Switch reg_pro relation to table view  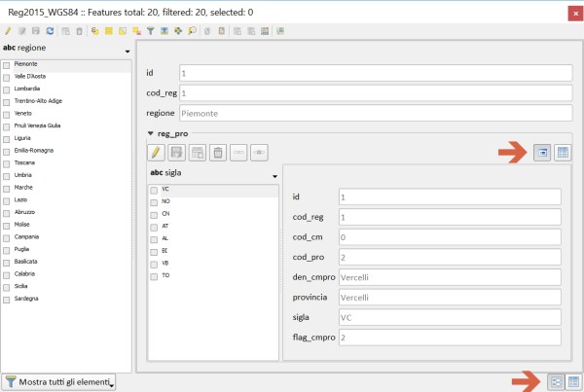[563, 152]
